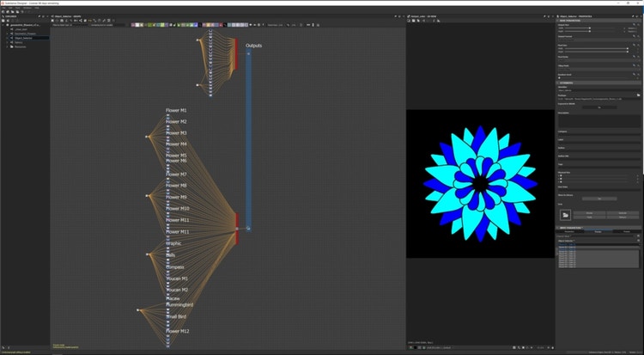Click the Flower M4 node label

(176, 144)
